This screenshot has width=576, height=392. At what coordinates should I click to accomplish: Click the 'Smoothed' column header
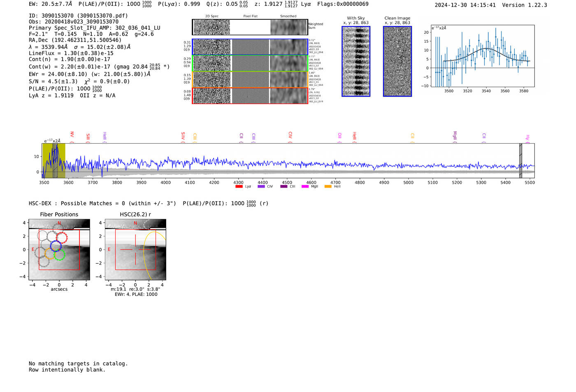pos(288,16)
